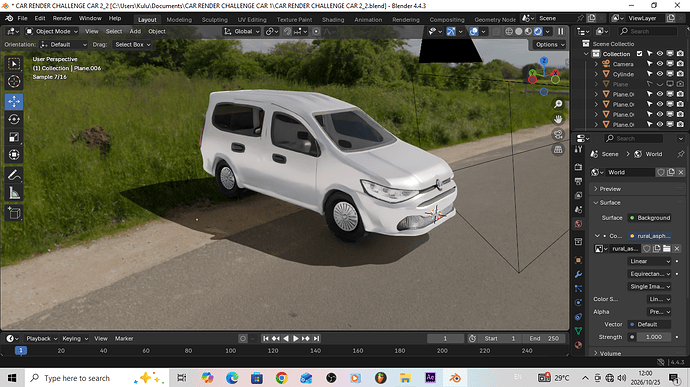Expand the Camera item in outliner
The width and height of the screenshot is (690, 387).
596,64
